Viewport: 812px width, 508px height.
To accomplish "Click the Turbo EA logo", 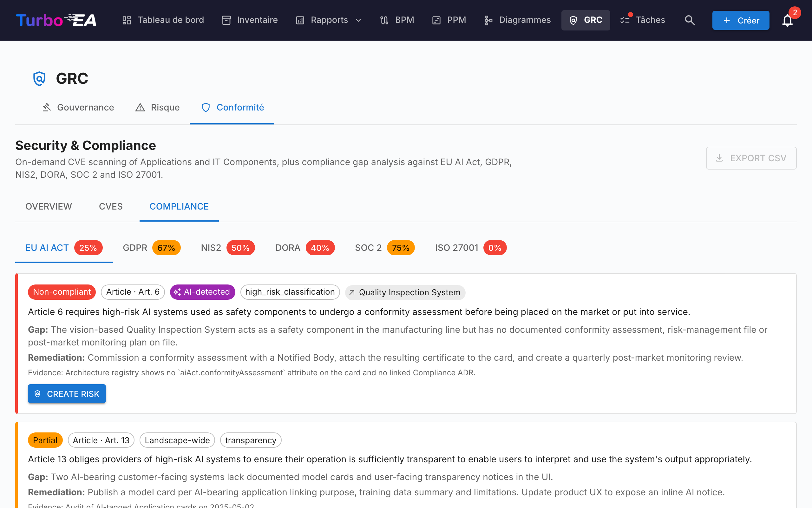I will click(56, 20).
